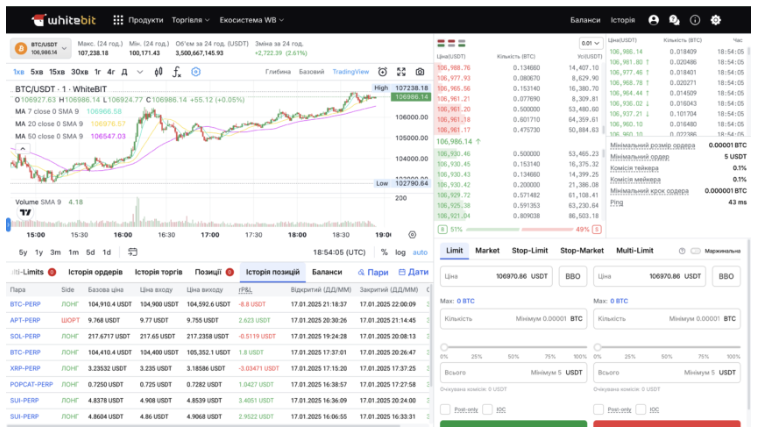
Task: Check Post-only box in buy form
Action: click(x=445, y=409)
